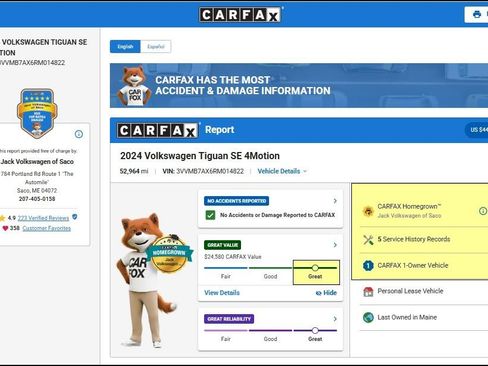Open the Homegrown info circle icon
Viewport: 488px width, 366px height.
tap(483, 211)
